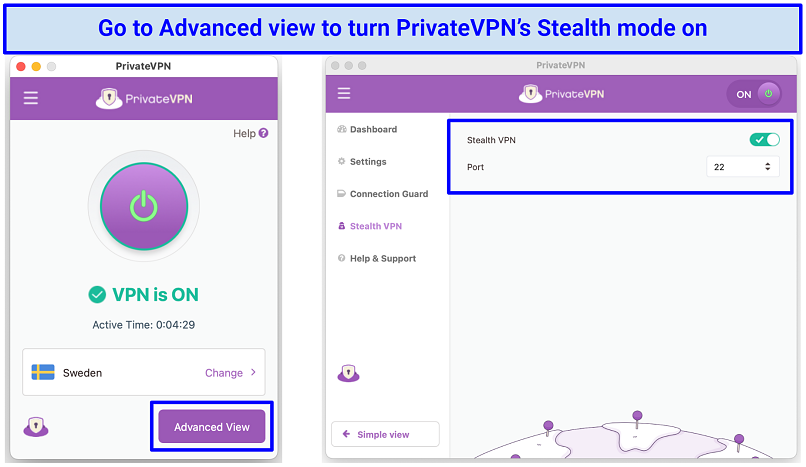
Task: Click Change to pick another server
Action: coord(224,373)
